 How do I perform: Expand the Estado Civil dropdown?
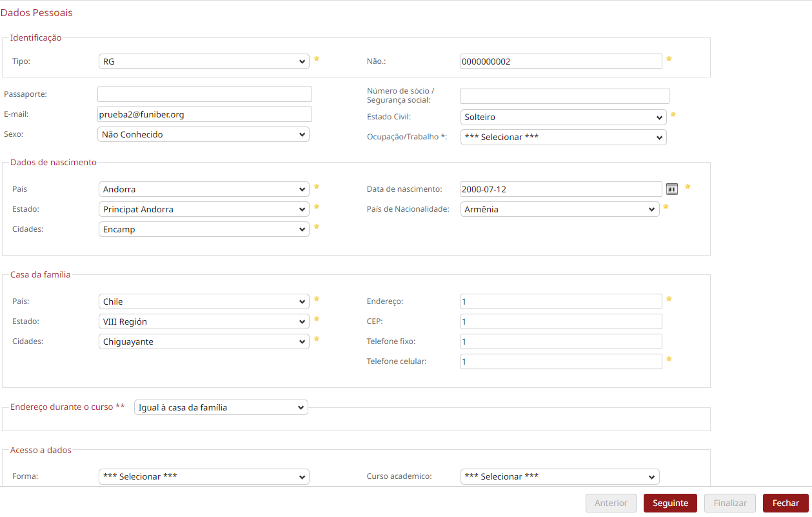pyautogui.click(x=562, y=117)
